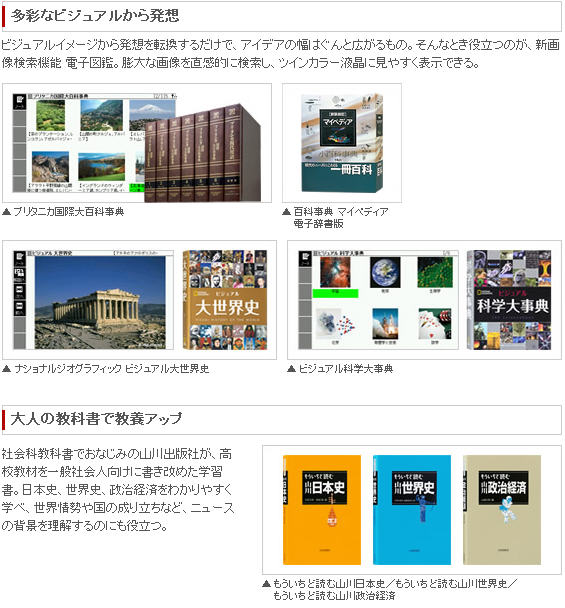Click the Britannica encyclopedia volumes image
This screenshot has height=608, width=565.
pos(202,153)
